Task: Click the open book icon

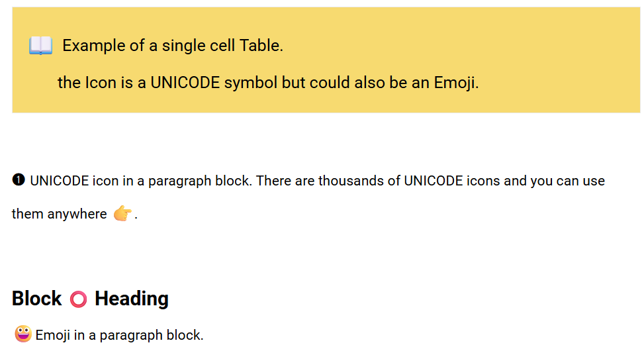Action: click(40, 46)
